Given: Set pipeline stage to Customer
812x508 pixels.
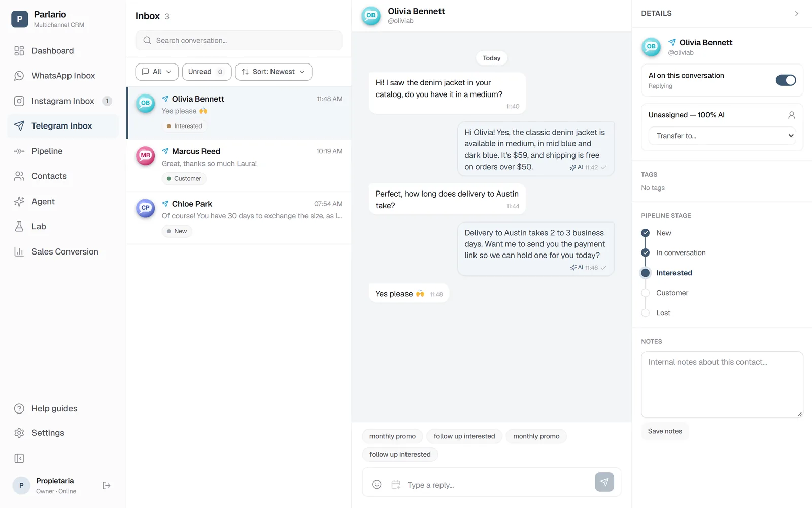Looking at the screenshot, I should 665,293.
